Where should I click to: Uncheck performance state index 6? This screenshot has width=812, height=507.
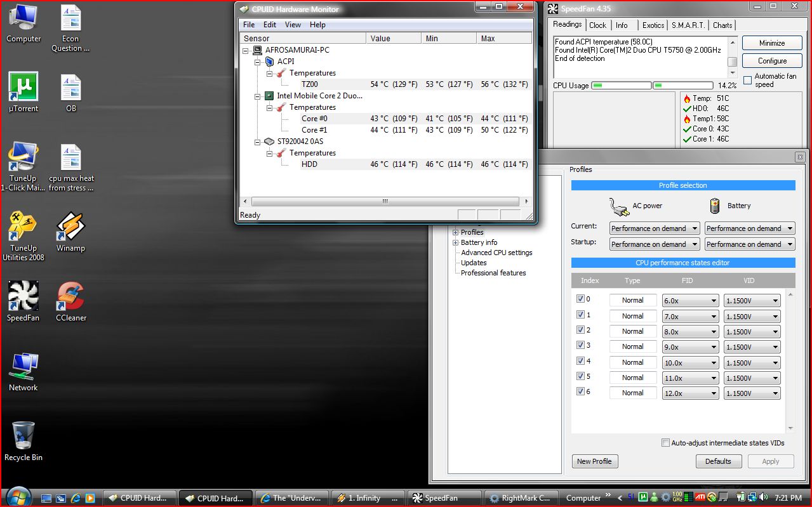point(580,392)
